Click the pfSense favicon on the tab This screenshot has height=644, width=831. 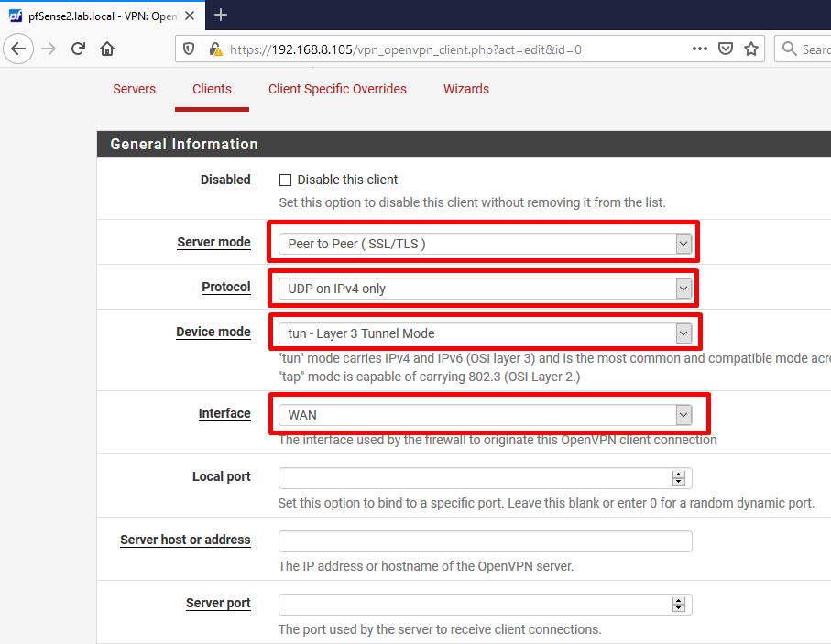(x=16, y=16)
